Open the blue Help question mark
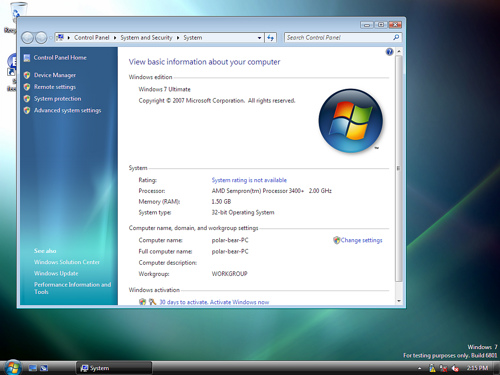500x375 pixels. [389, 52]
